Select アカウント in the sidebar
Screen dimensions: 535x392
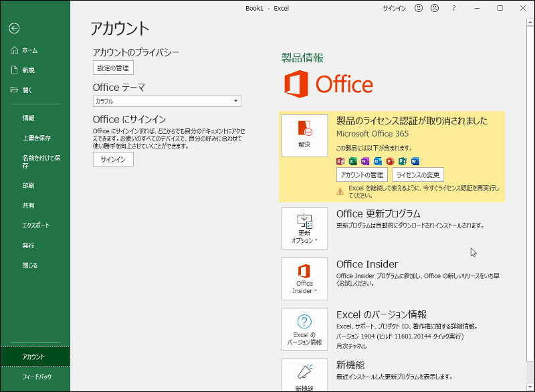[x=35, y=357]
